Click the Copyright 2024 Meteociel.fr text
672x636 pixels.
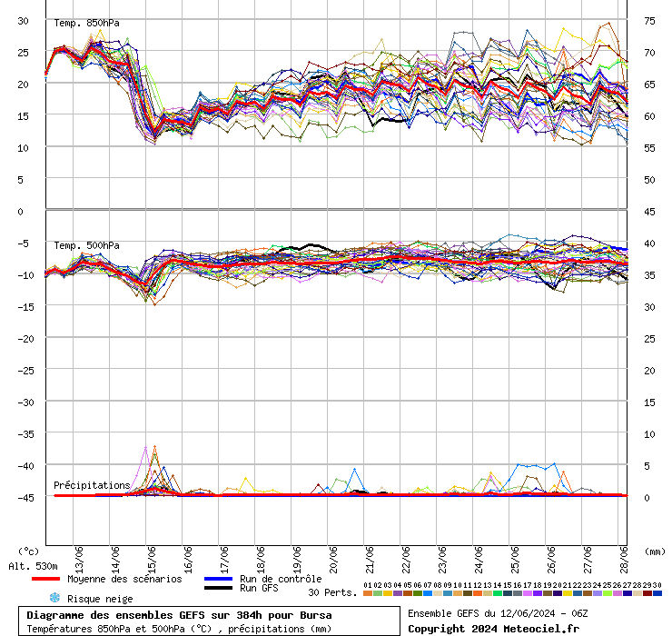[493, 629]
